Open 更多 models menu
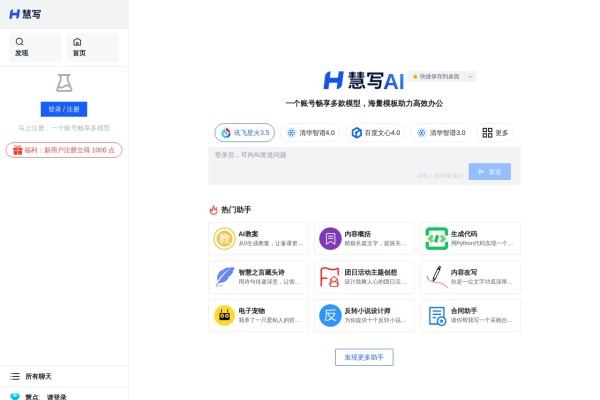Image resolution: width=600 pixels, height=400 pixels. click(495, 132)
